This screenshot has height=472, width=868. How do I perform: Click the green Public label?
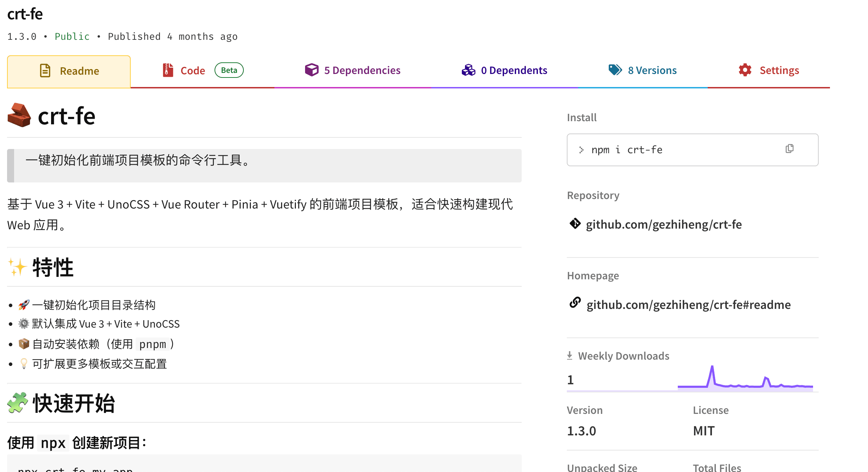[72, 37]
